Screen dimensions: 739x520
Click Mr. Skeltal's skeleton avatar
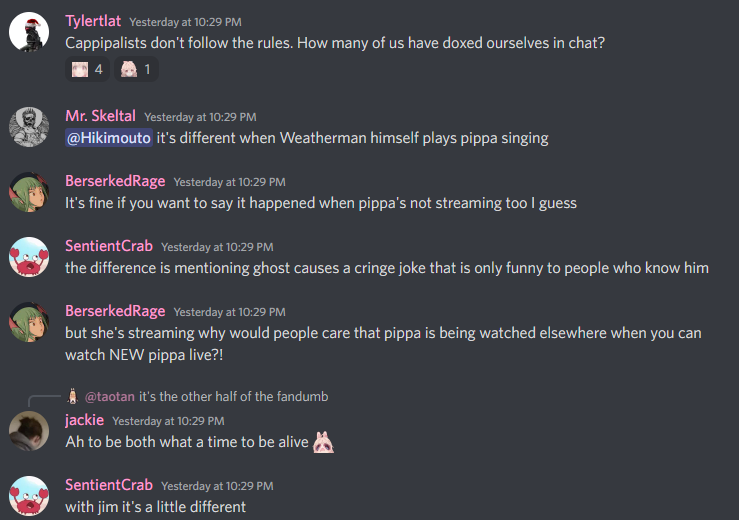(x=29, y=127)
